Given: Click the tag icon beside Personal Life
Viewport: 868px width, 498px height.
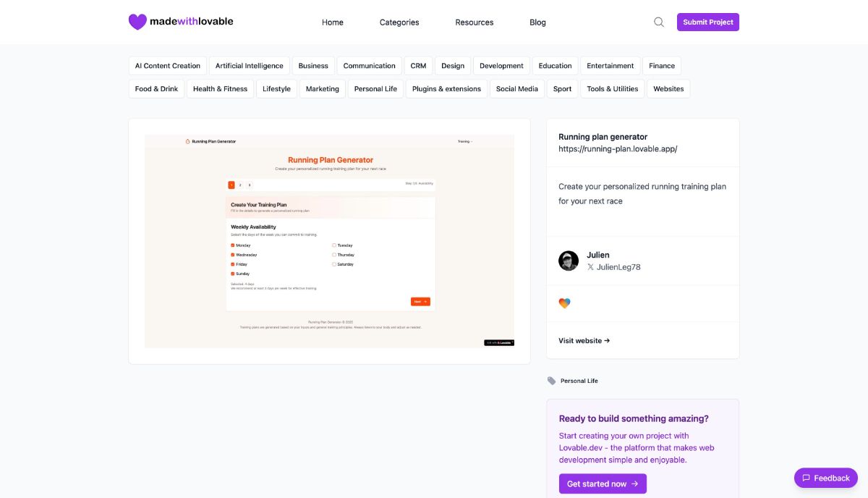Looking at the screenshot, I should 552,381.
